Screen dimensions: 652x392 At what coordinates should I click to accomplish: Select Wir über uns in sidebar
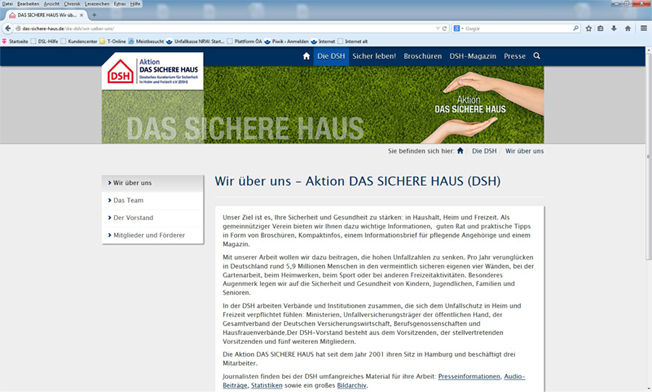(x=153, y=183)
